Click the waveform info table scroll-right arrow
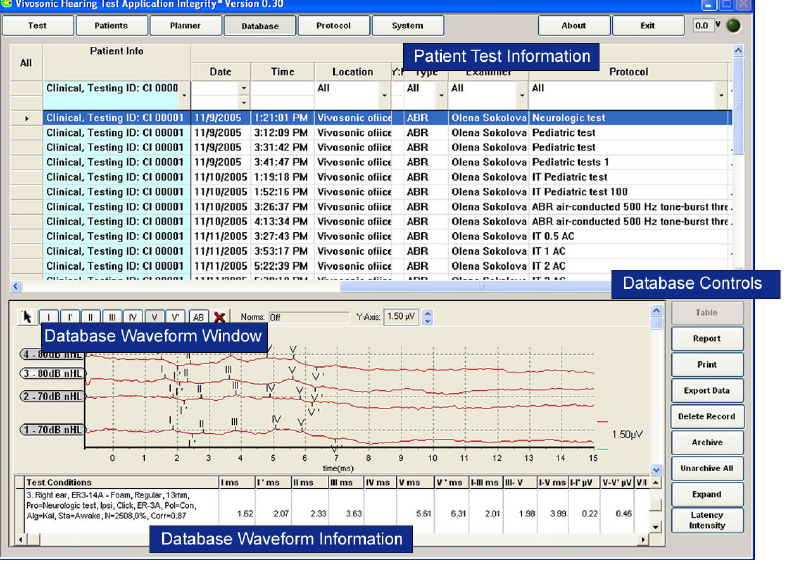The height and width of the screenshot is (564, 792). (x=643, y=540)
